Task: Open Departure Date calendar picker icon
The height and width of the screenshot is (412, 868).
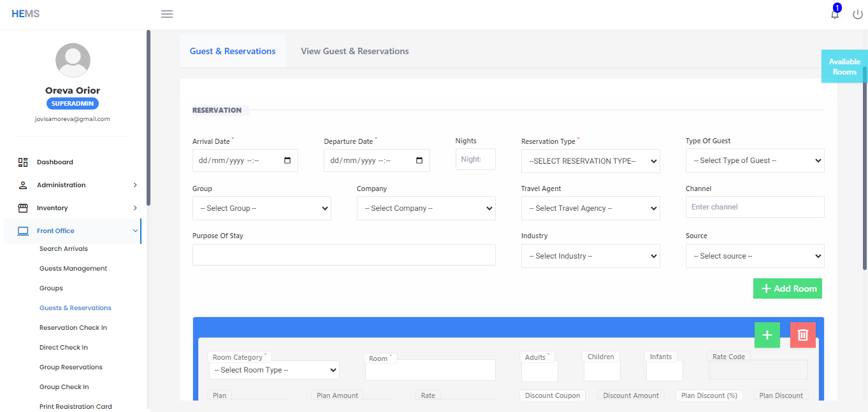Action: (419, 160)
